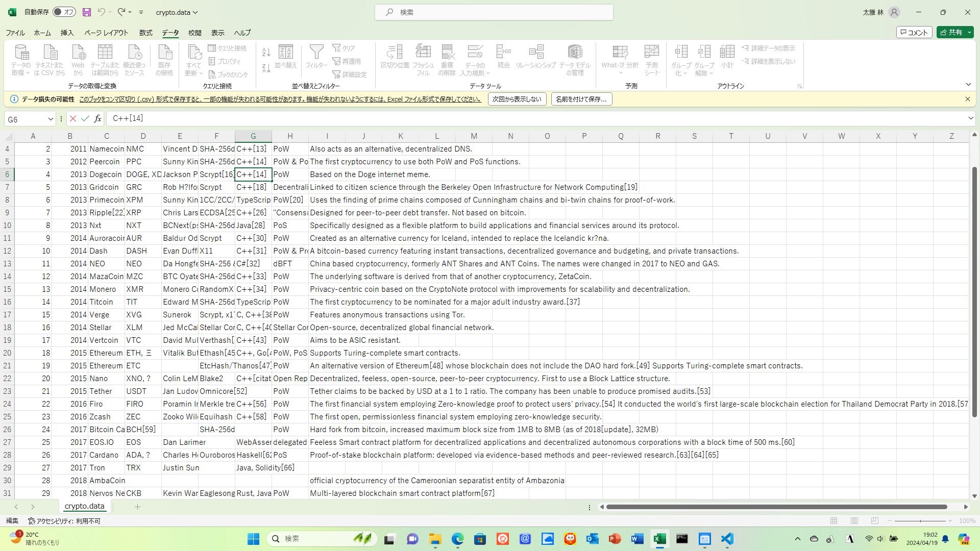Click the sort ascending A-Z icon
Image resolution: width=980 pixels, height=551 pixels.
266,52
